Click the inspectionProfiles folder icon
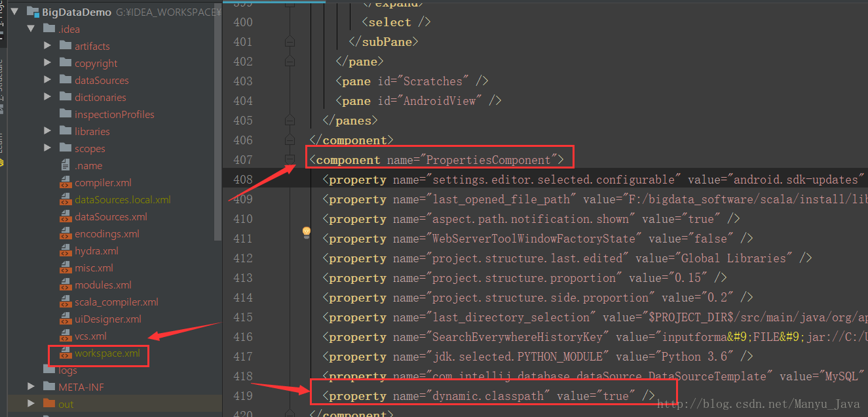The image size is (868, 417). point(65,114)
